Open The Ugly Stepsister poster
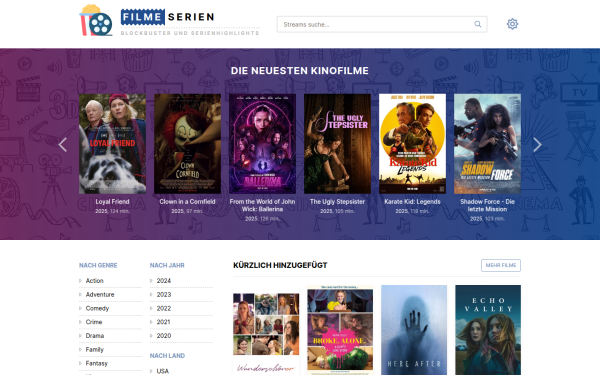Image resolution: width=600 pixels, height=375 pixels. point(338,143)
